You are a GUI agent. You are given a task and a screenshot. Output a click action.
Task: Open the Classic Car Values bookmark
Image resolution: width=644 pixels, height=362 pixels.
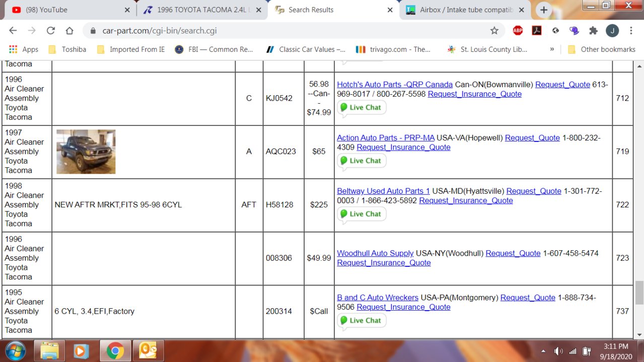306,49
